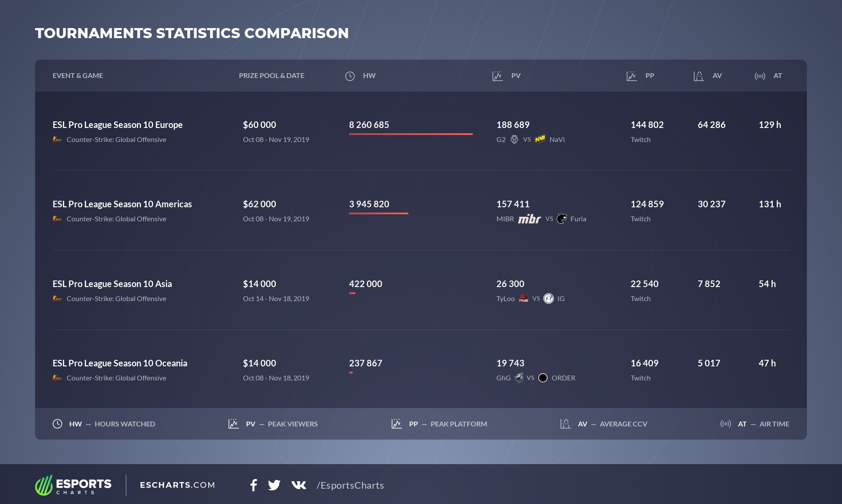Click the PRIZE POOL & DATE column header
The width and height of the screenshot is (842, 504).
(271, 76)
